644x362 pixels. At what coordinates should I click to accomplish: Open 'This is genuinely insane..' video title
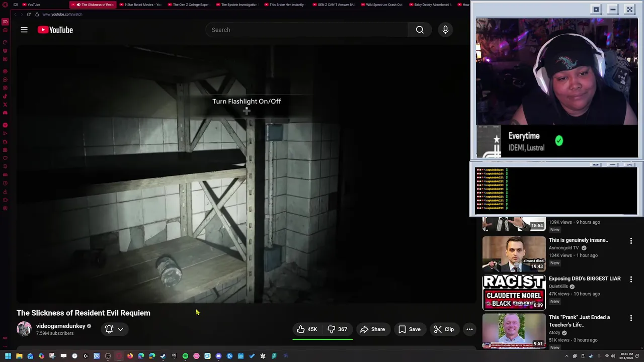[x=579, y=240]
